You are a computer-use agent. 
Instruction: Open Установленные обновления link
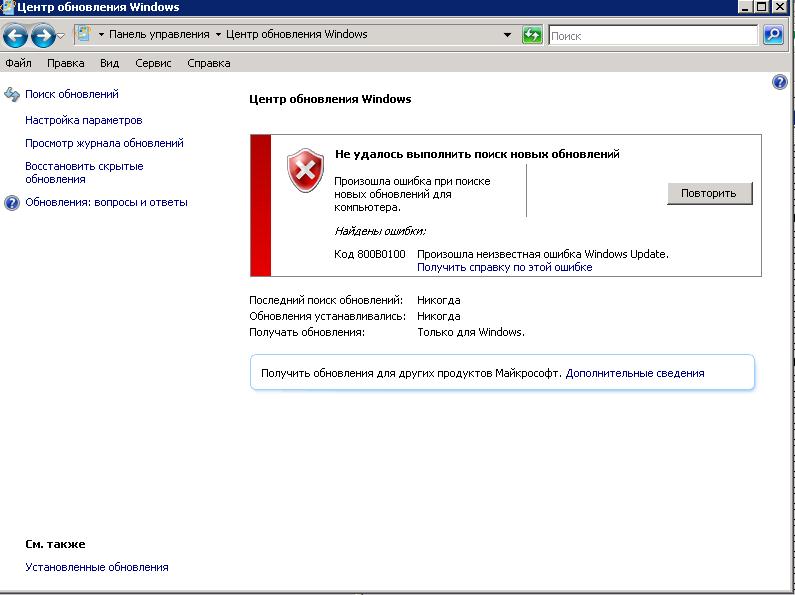pos(97,567)
